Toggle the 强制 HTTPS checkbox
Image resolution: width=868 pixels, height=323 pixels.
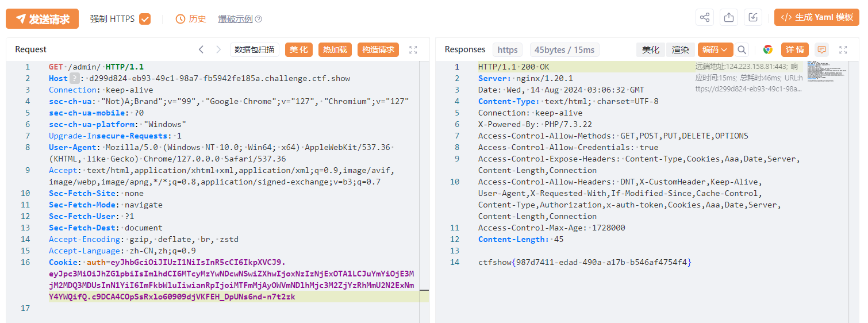coord(145,19)
